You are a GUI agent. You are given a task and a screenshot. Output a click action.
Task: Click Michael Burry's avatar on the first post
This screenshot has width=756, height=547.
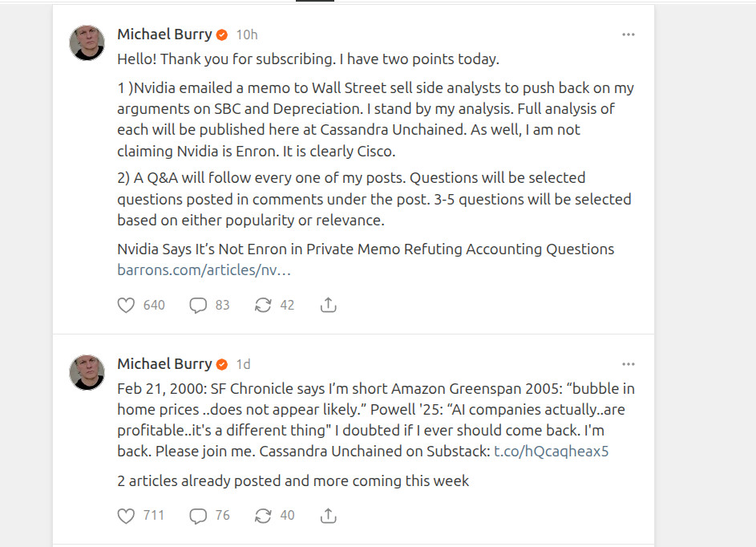point(87,43)
